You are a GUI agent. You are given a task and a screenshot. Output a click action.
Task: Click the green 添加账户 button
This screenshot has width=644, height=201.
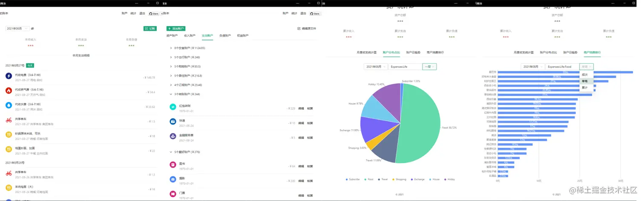[175, 28]
